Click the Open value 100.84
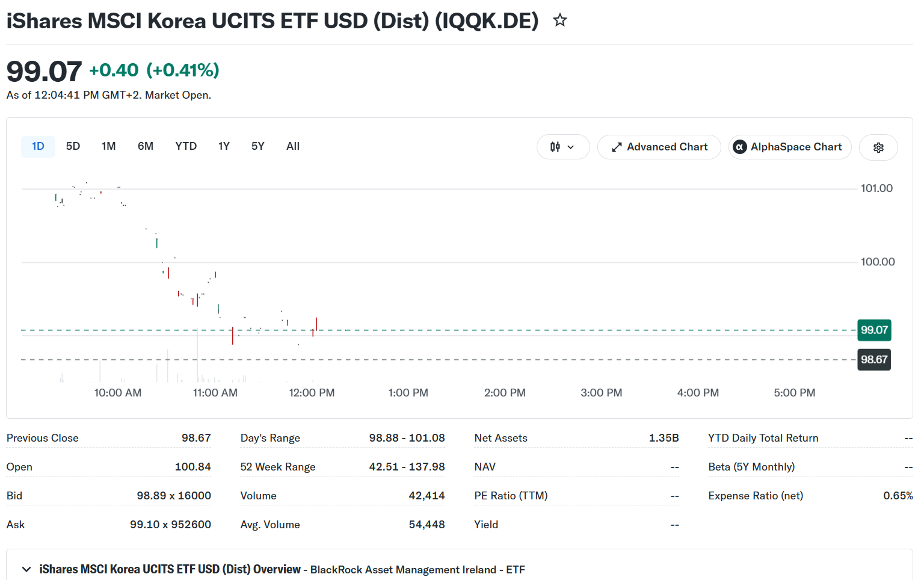 pos(192,467)
